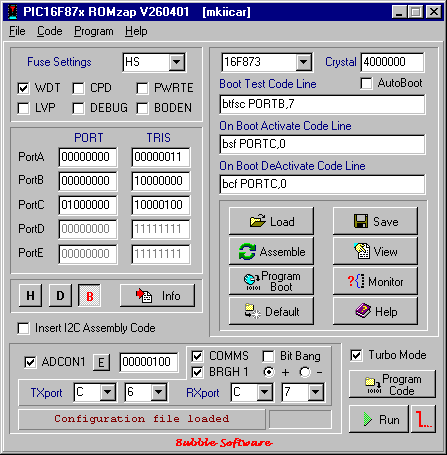447x455 pixels.
Task: Start Assemble with green arrows icon
Action: pyautogui.click(x=271, y=251)
